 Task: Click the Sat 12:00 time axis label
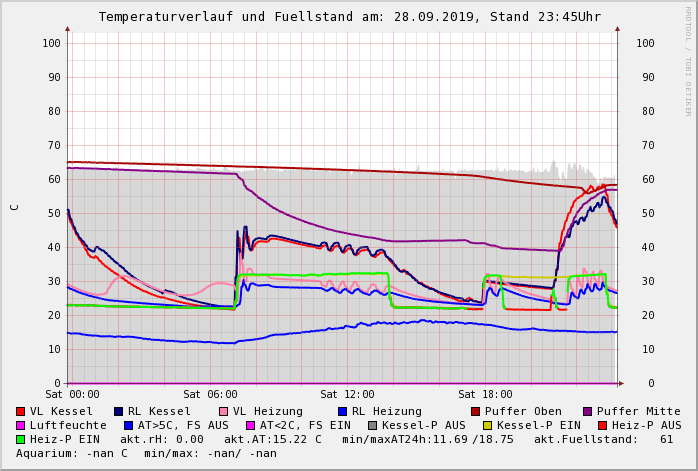(x=347, y=395)
